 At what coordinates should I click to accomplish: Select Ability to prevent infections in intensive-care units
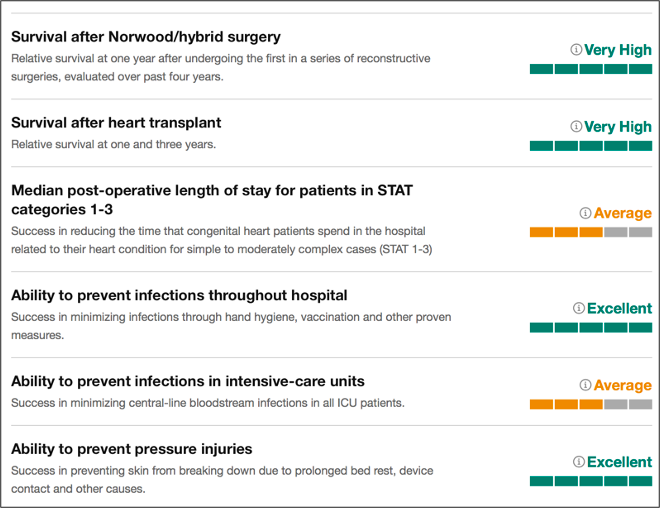[187, 381]
